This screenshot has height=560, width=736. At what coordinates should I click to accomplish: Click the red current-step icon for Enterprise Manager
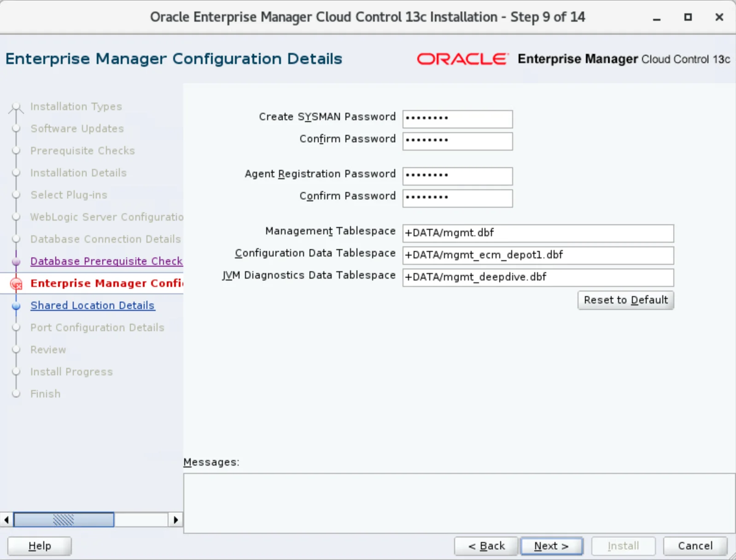tap(16, 284)
